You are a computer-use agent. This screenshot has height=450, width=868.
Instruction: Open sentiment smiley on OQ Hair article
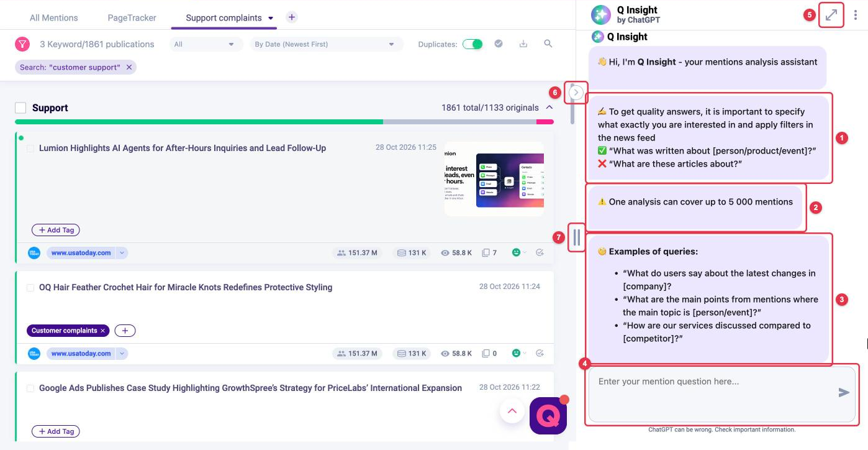coord(516,353)
